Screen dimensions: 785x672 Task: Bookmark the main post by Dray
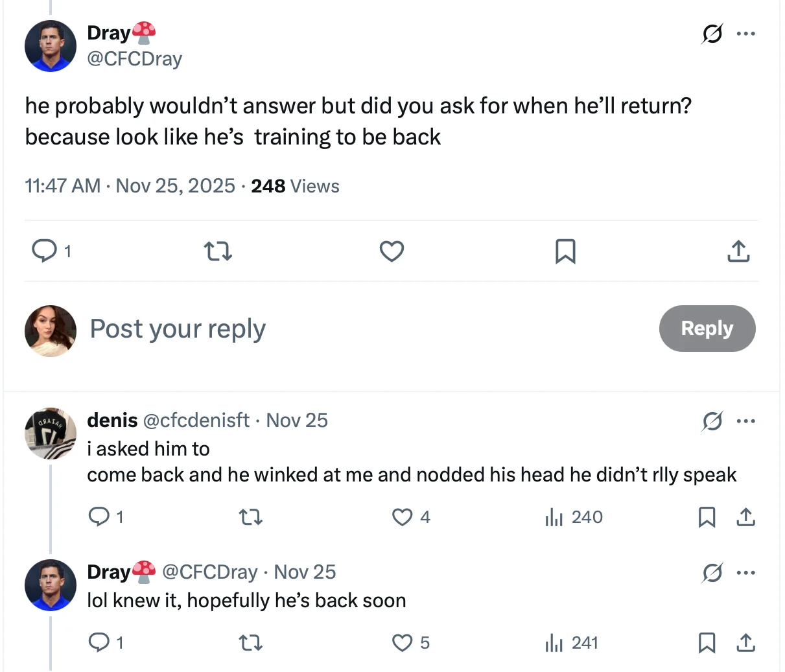point(565,251)
